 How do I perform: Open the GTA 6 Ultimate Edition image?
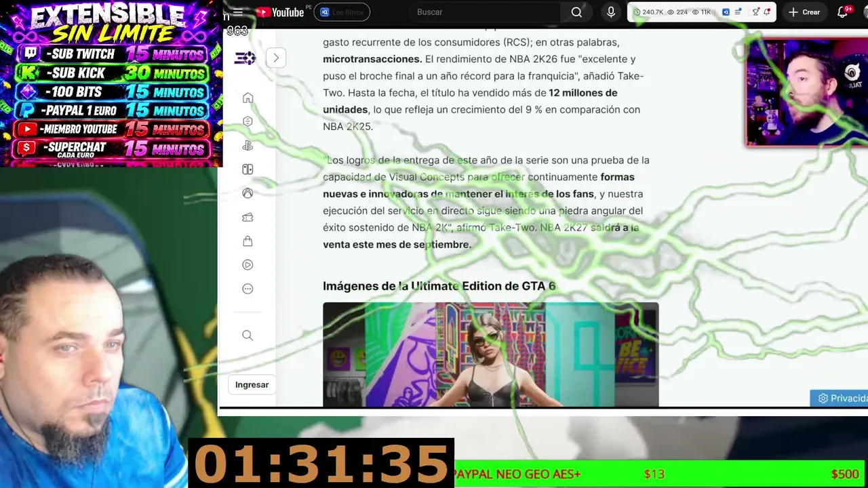point(490,354)
